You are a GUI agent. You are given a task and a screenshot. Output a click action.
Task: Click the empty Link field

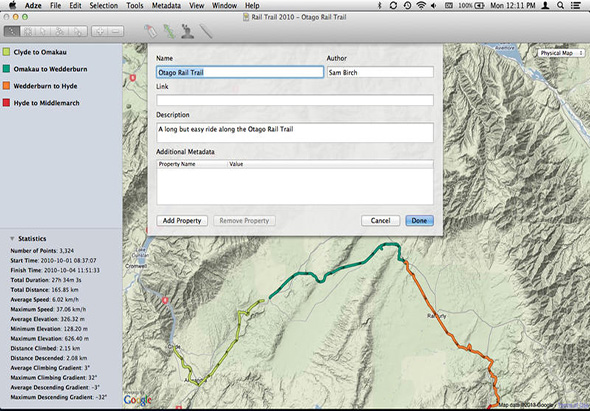pyautogui.click(x=295, y=100)
